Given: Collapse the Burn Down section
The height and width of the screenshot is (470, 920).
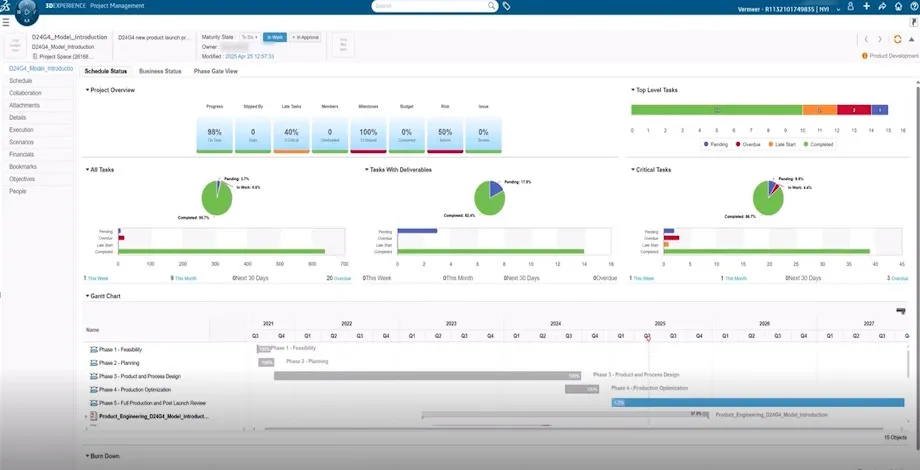Looking at the screenshot, I should tap(87, 456).
